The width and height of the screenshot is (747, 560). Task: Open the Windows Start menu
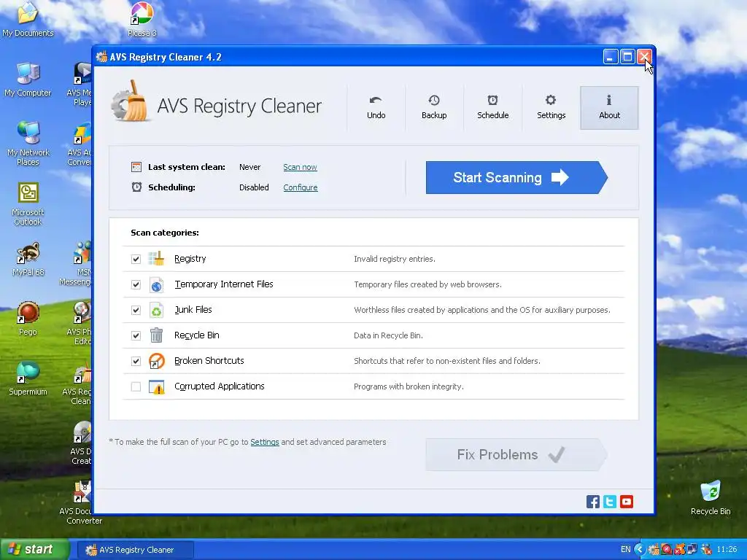pos(35,550)
